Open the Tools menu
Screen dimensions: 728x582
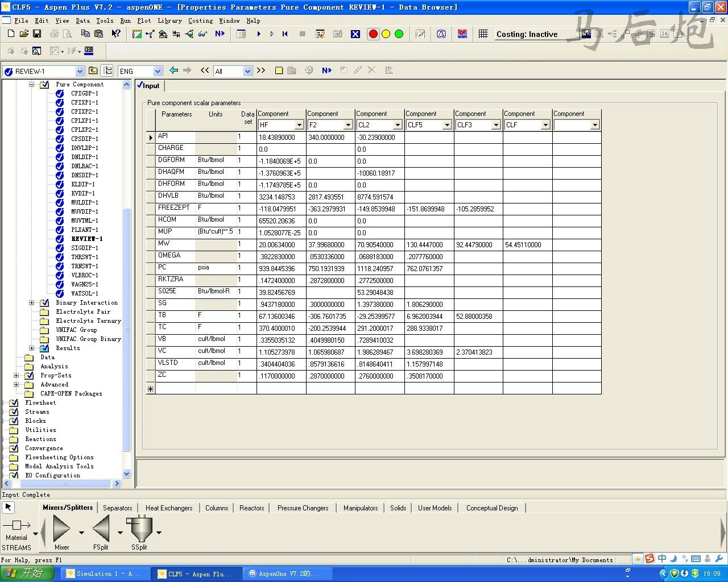pyautogui.click(x=105, y=20)
